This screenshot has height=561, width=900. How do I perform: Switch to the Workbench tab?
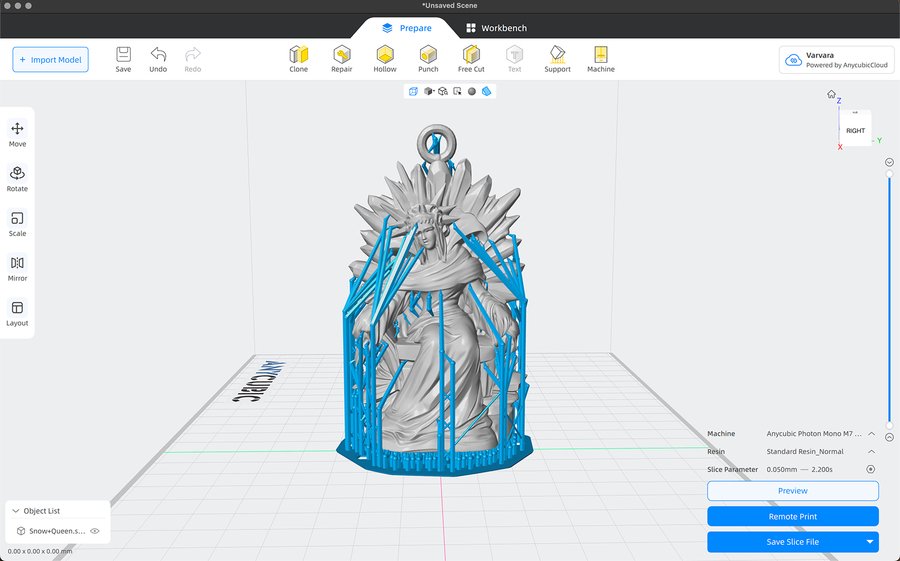(x=496, y=28)
